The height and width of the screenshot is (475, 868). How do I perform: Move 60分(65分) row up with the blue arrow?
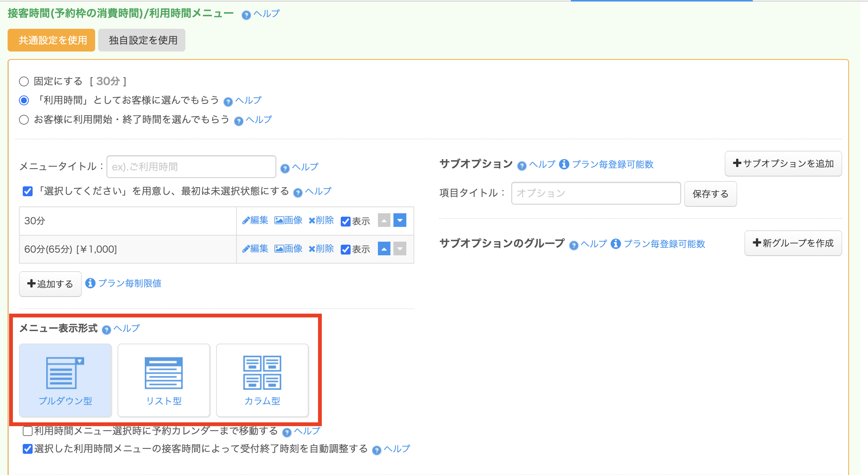384,249
